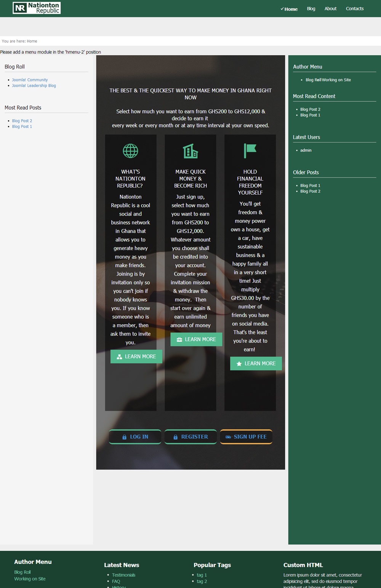Image resolution: width=381 pixels, height=588 pixels.
Task: Click the lock icon on REGISTER
Action: click(175, 437)
